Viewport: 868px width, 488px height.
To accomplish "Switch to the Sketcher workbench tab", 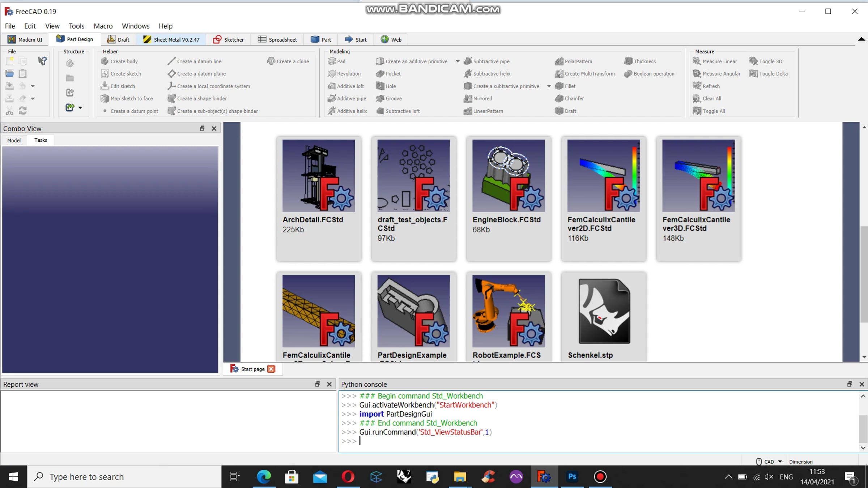I will coord(228,39).
